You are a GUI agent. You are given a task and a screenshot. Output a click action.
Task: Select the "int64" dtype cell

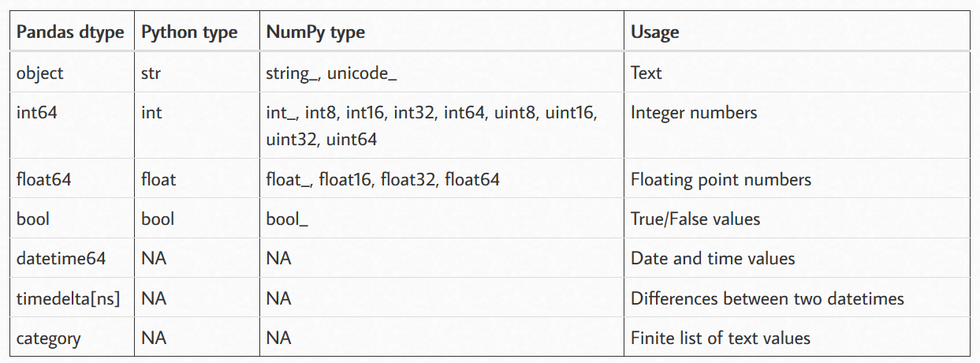37,113
